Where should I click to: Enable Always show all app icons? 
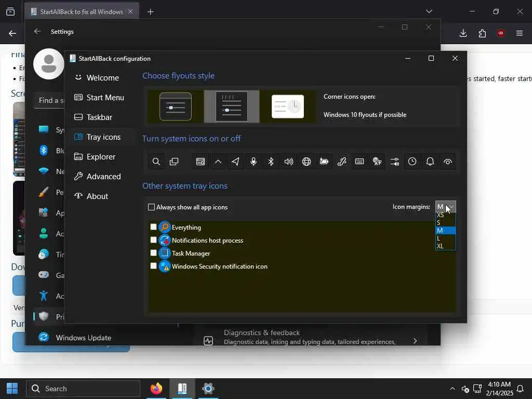tap(151, 207)
